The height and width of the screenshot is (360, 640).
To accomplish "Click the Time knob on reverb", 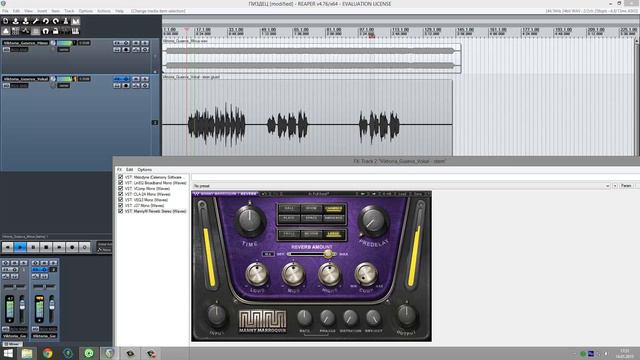I will click(249, 220).
